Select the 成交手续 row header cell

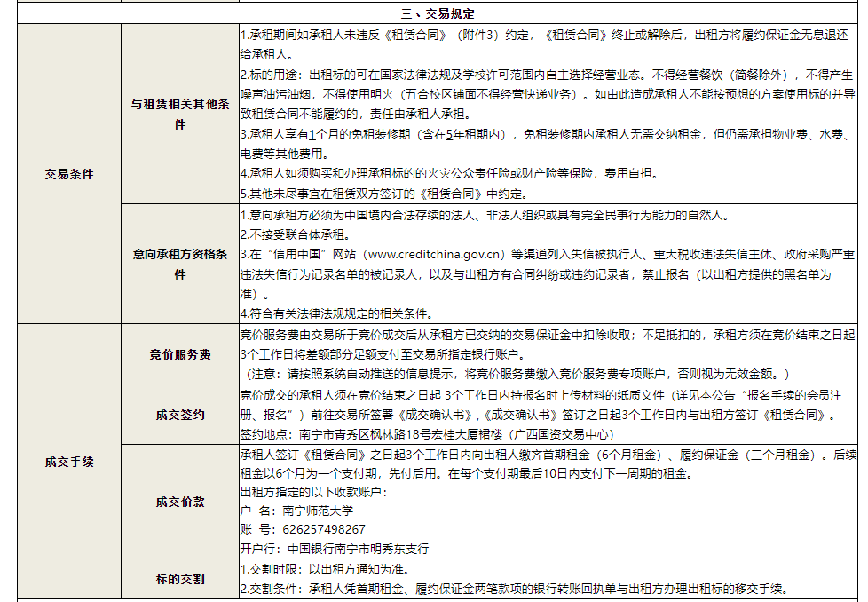[69, 462]
